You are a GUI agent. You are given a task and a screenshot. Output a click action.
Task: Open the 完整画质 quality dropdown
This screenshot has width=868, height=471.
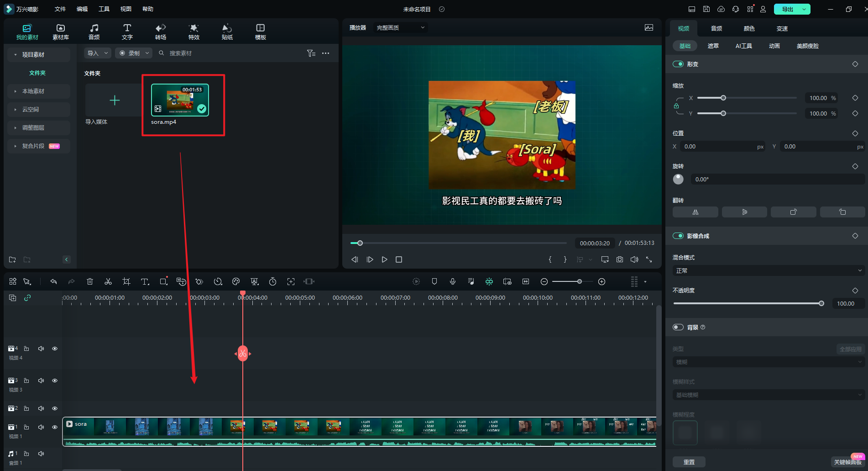400,27
